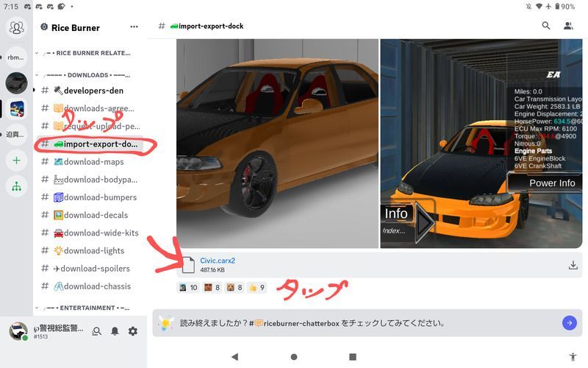Open the Civic.carx2 file link
Viewport: 588px width, 368px height.
pos(218,261)
